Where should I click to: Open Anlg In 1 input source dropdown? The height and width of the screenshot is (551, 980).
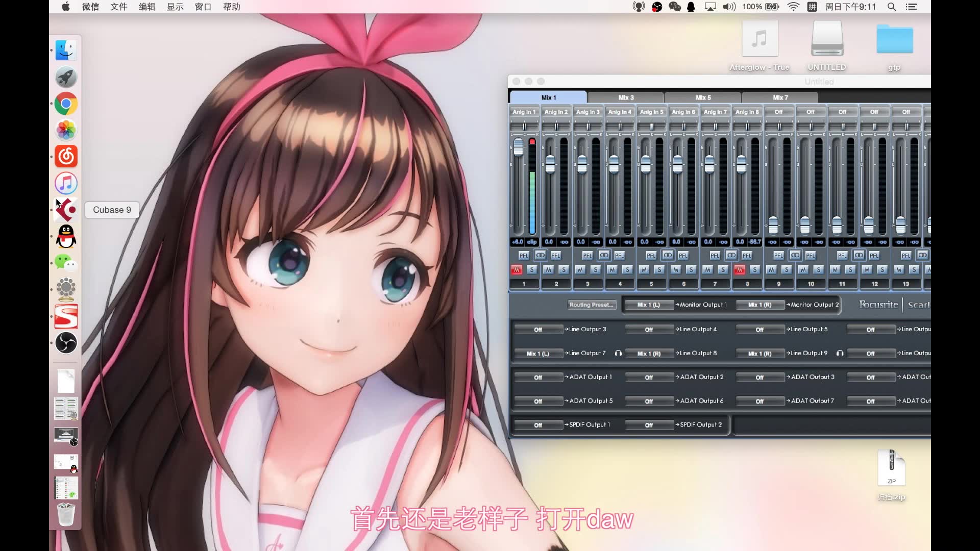(524, 112)
